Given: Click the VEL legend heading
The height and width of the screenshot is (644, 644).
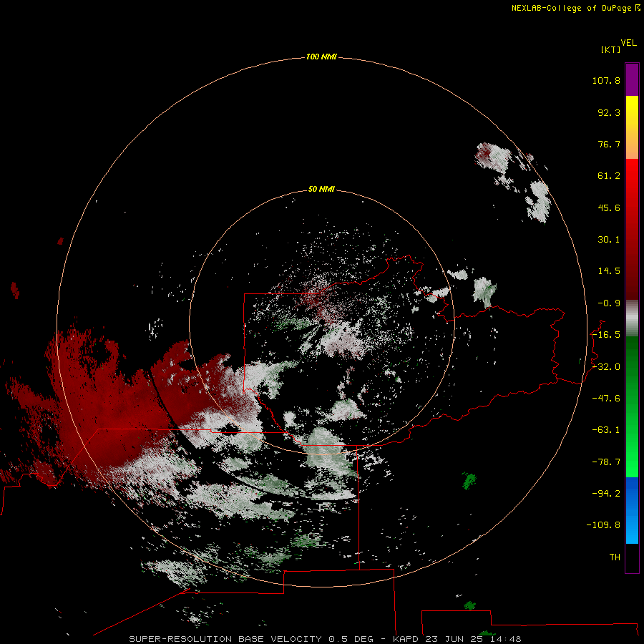Looking at the screenshot, I should [x=628, y=43].
